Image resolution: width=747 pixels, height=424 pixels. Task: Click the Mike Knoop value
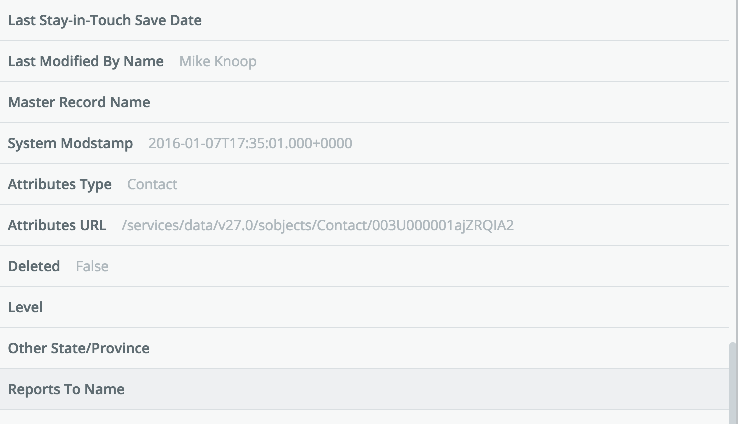[x=218, y=61]
